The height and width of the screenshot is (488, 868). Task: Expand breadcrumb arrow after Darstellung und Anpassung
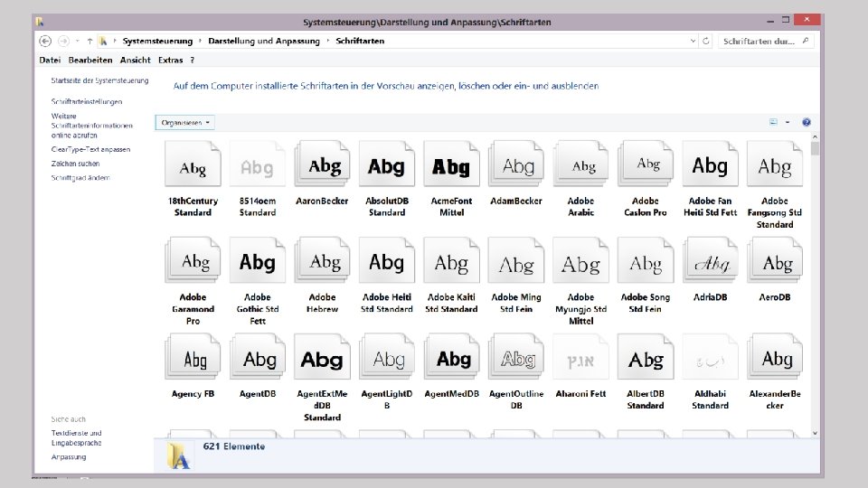(x=327, y=41)
